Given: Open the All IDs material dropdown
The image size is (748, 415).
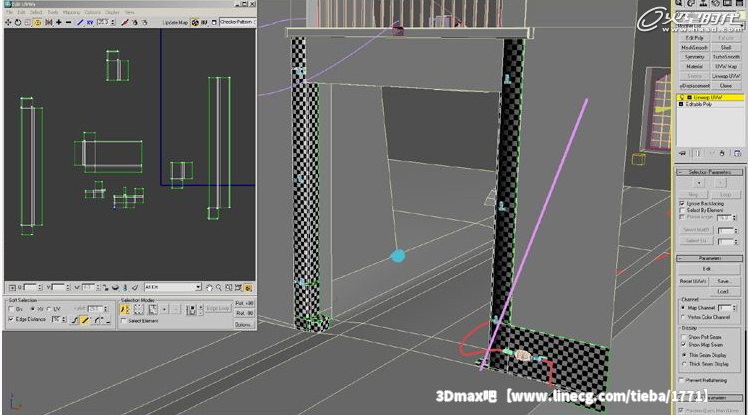Looking at the screenshot, I should (x=173, y=287).
